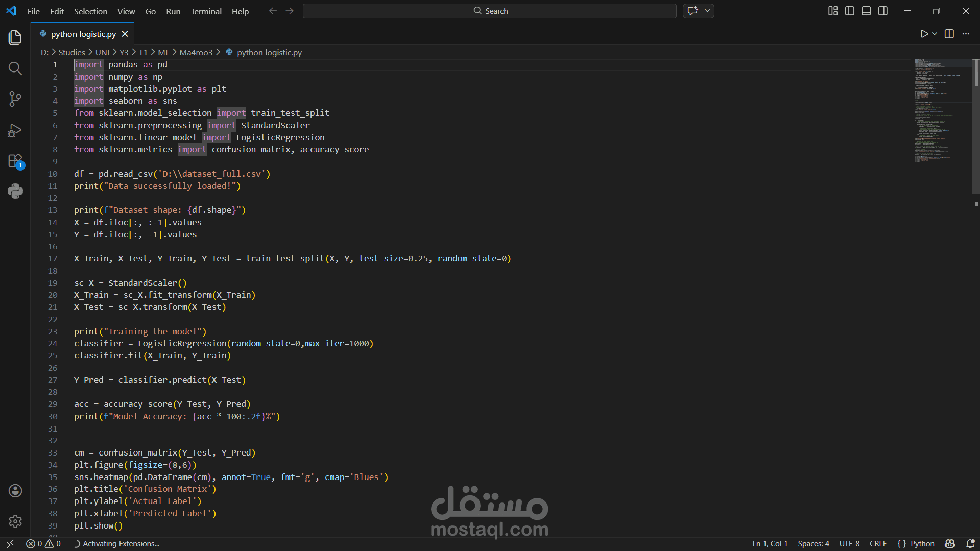The image size is (980, 551).
Task: Click the UNI breadcrumb folder
Action: (x=102, y=52)
